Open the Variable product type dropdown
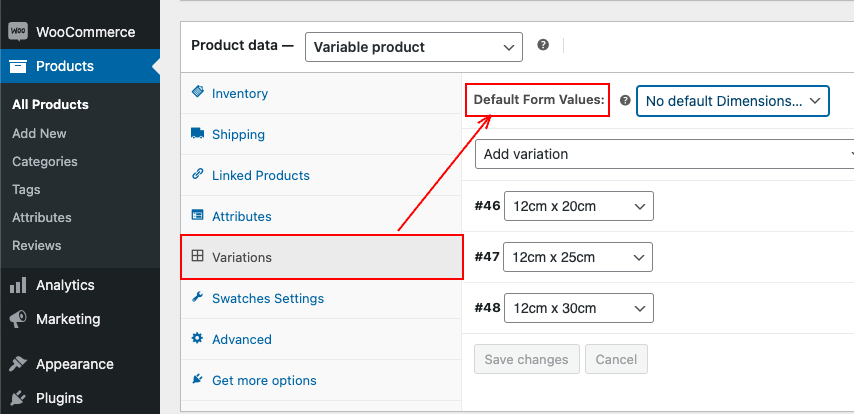Viewport: 854px width, 414px height. pos(414,47)
